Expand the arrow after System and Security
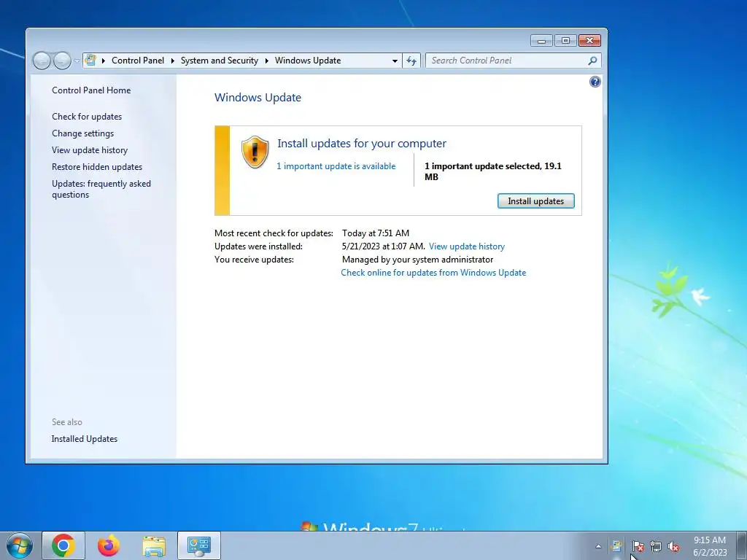Image resolution: width=747 pixels, height=560 pixels. [x=266, y=61]
